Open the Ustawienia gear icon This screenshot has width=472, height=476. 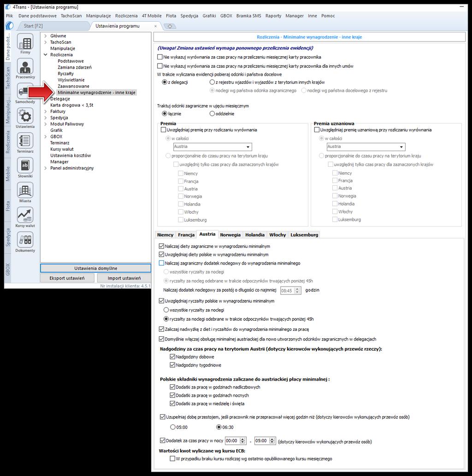click(x=25, y=116)
